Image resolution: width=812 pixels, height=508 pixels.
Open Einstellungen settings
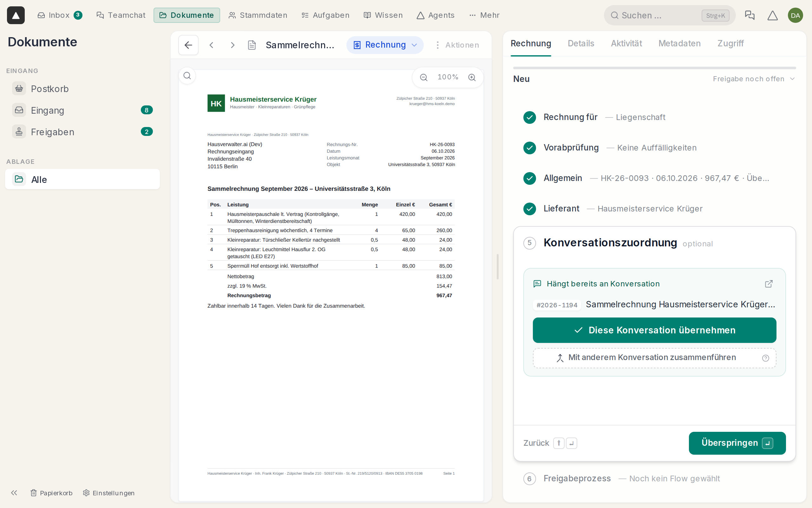click(109, 493)
